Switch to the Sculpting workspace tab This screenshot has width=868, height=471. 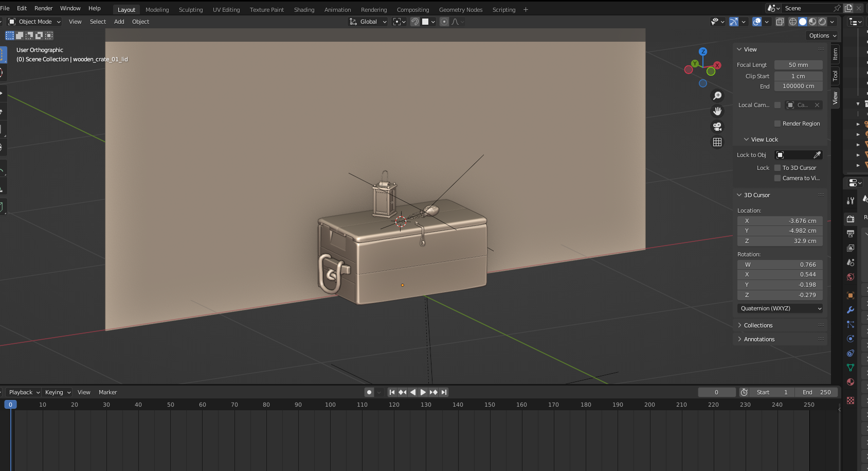click(191, 10)
